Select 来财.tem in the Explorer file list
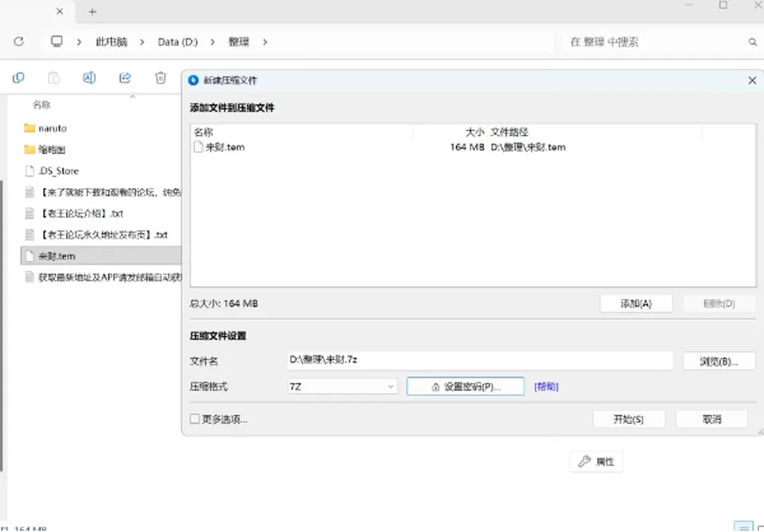 click(101, 256)
